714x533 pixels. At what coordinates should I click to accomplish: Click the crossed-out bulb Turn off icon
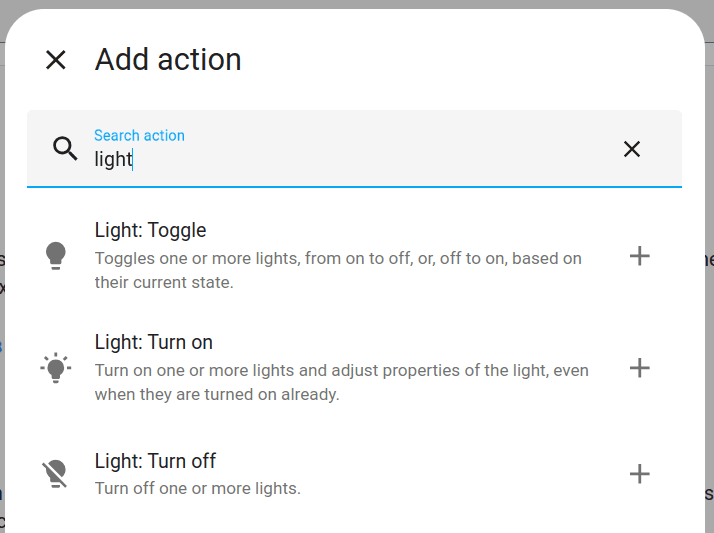[x=56, y=474]
